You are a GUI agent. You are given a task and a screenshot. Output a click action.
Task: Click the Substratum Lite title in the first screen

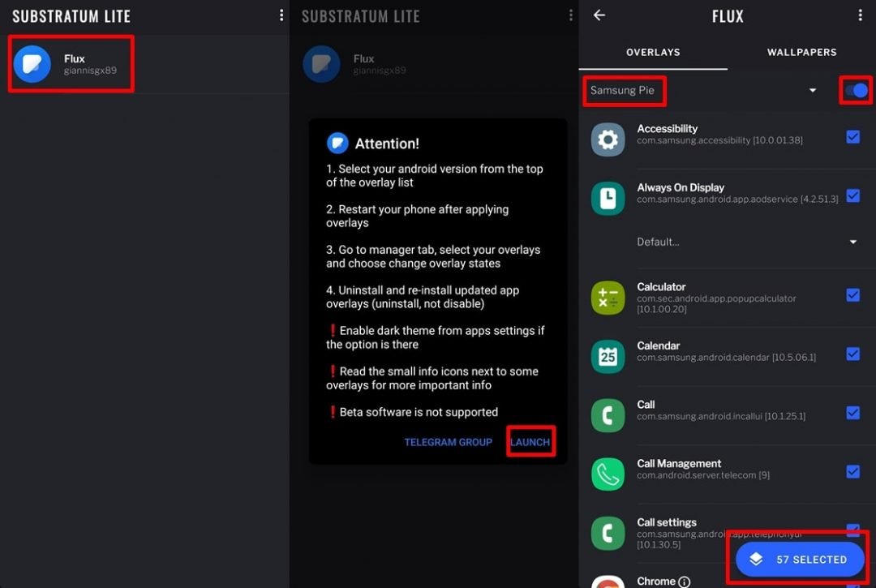pyautogui.click(x=71, y=16)
